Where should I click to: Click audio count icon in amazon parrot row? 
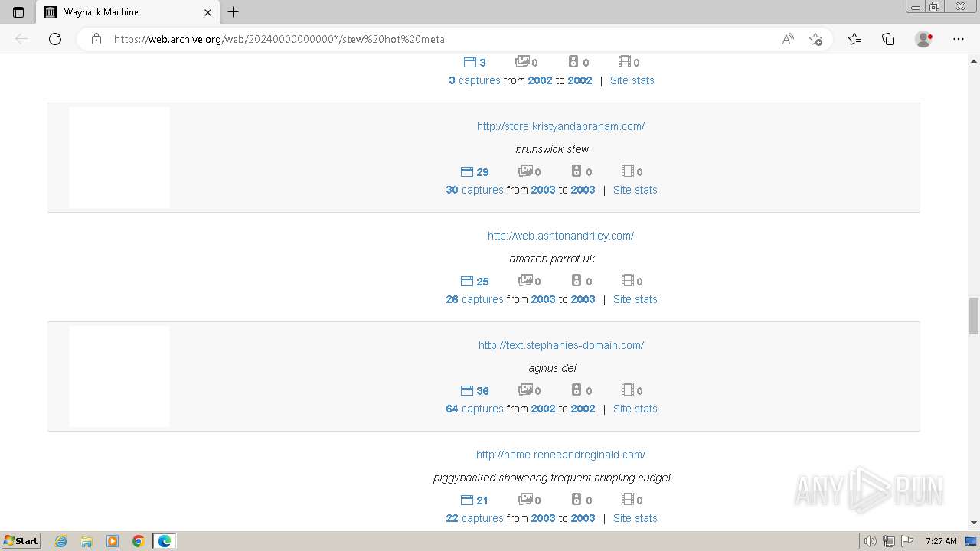click(581, 281)
